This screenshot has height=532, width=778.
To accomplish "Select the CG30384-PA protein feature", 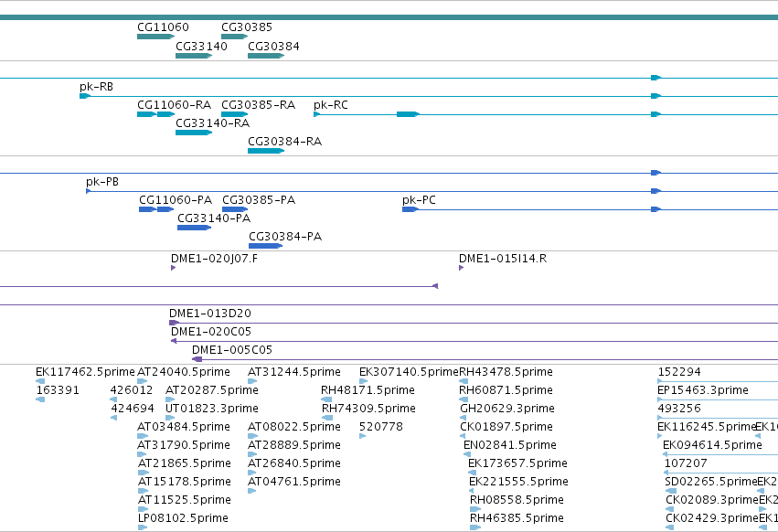I will coord(265,246).
